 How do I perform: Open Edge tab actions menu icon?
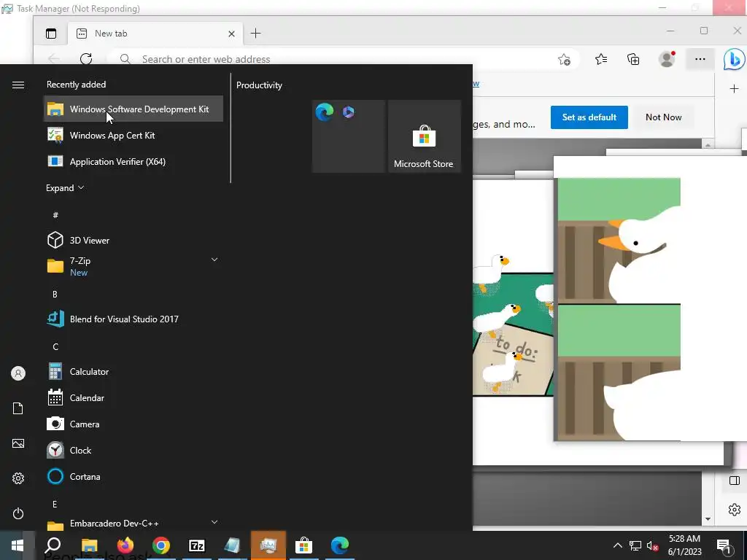51,34
